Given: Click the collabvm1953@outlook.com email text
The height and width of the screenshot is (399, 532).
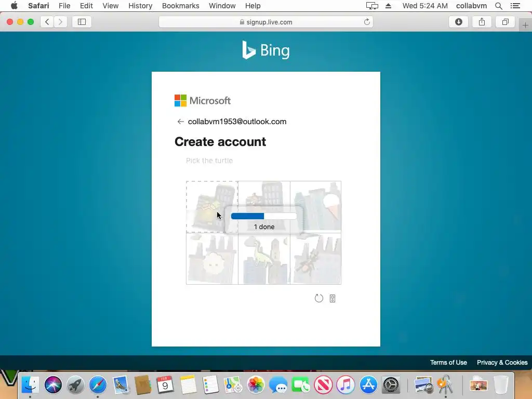Looking at the screenshot, I should pos(237,122).
